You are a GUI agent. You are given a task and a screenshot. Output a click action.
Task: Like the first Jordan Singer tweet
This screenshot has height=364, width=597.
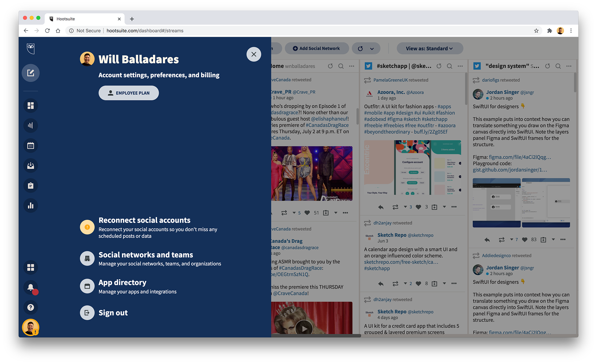click(525, 240)
